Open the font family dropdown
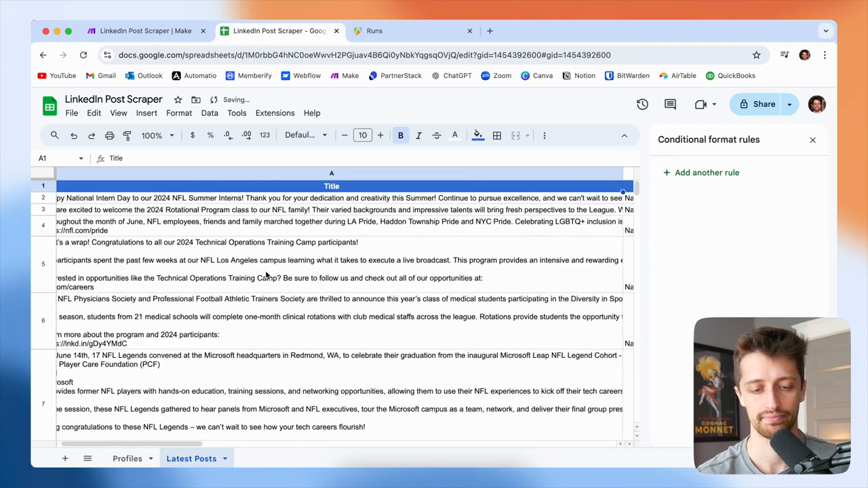 coord(306,136)
